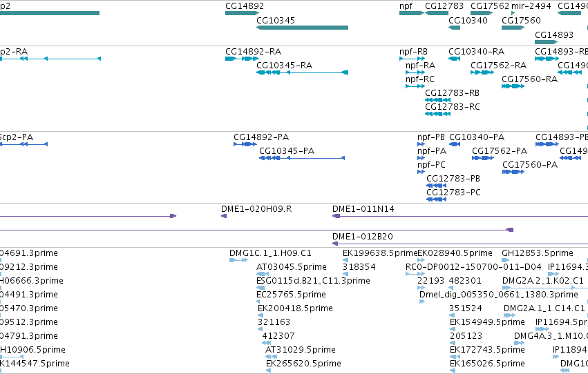Click protein CG17562-PA
This screenshot has width=588, height=374.
tap(483, 158)
